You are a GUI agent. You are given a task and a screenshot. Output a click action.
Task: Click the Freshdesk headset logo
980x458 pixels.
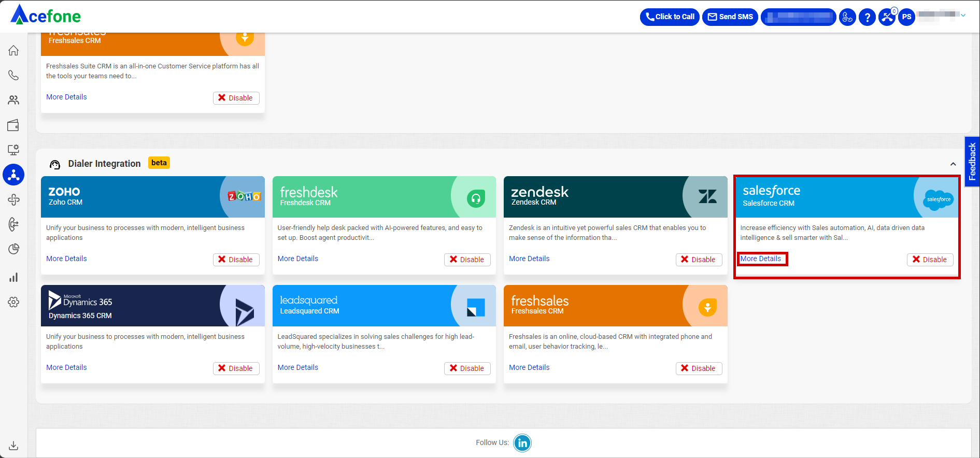[x=476, y=198]
